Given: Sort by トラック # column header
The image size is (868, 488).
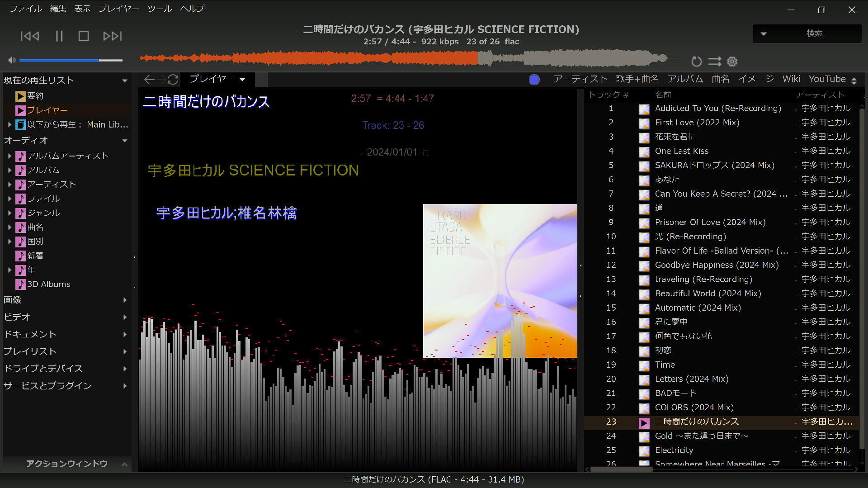Looking at the screenshot, I should point(609,95).
